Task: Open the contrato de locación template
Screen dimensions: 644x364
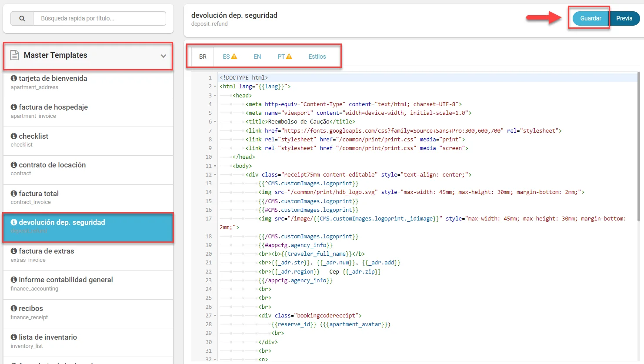Action: point(88,170)
